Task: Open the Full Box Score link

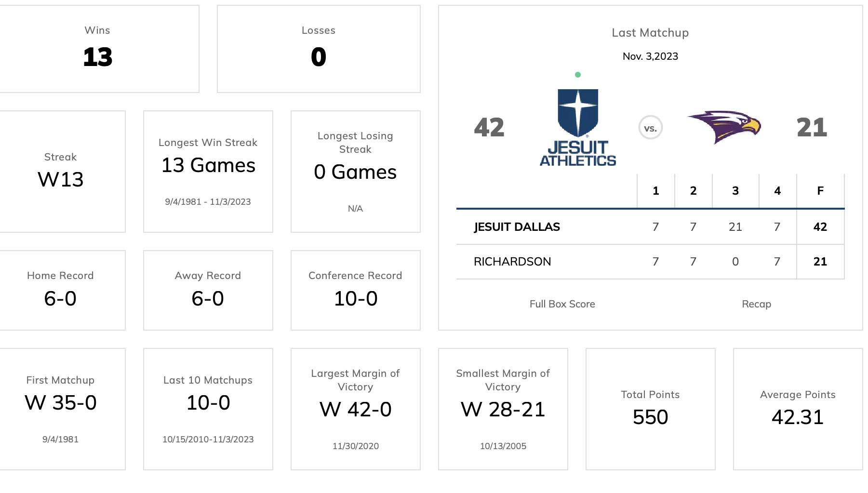Action: point(562,304)
